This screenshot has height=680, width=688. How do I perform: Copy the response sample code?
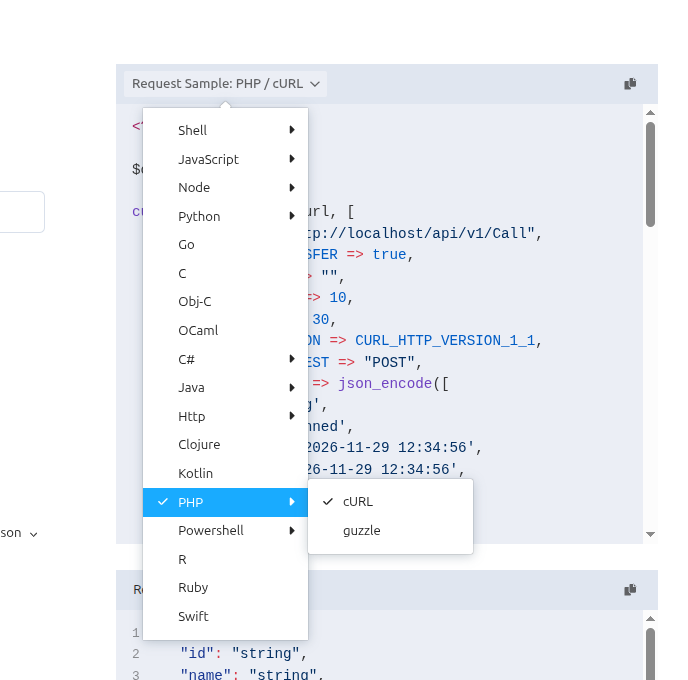tap(630, 590)
